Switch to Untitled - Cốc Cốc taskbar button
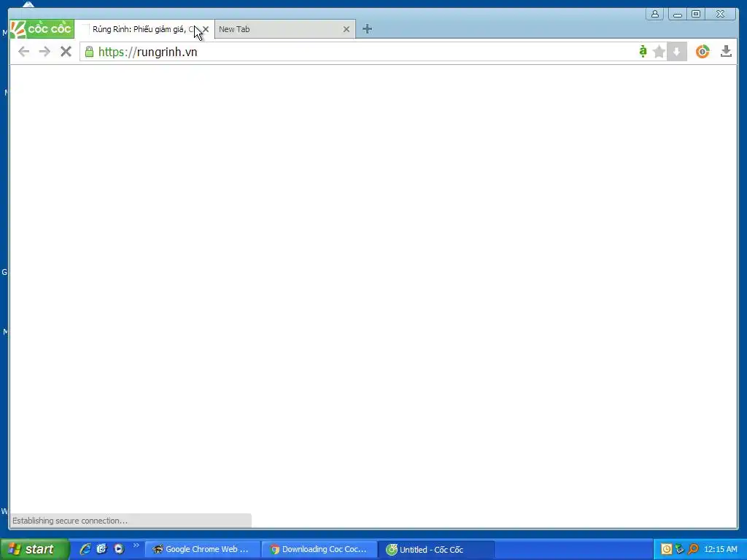Screen dimensions: 747x560 point(436,549)
